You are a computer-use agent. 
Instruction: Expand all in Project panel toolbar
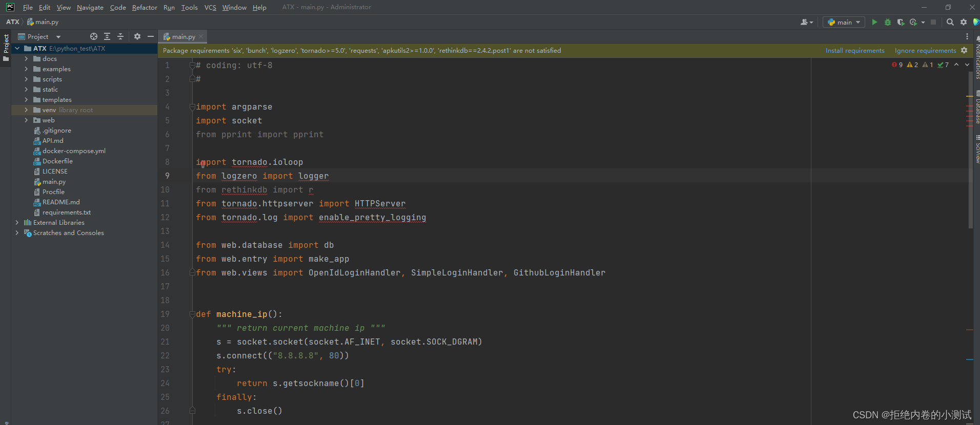pyautogui.click(x=107, y=36)
